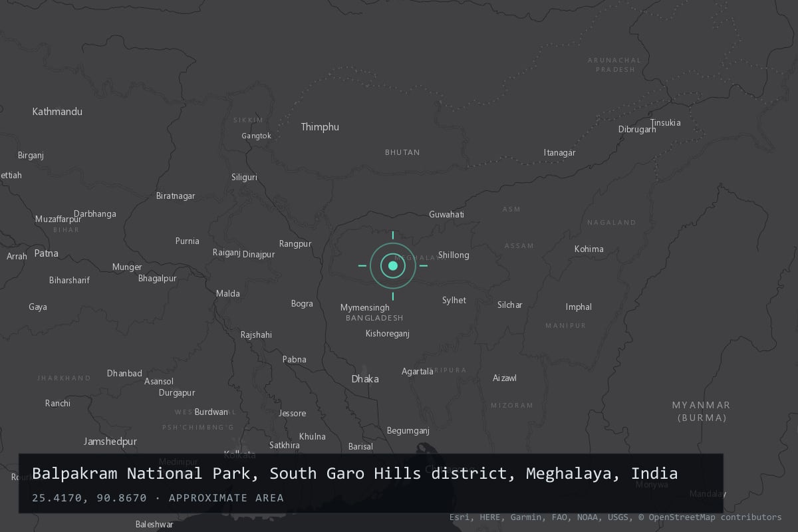Select the JHARKHAND state label
The width and height of the screenshot is (798, 532).
point(64,378)
